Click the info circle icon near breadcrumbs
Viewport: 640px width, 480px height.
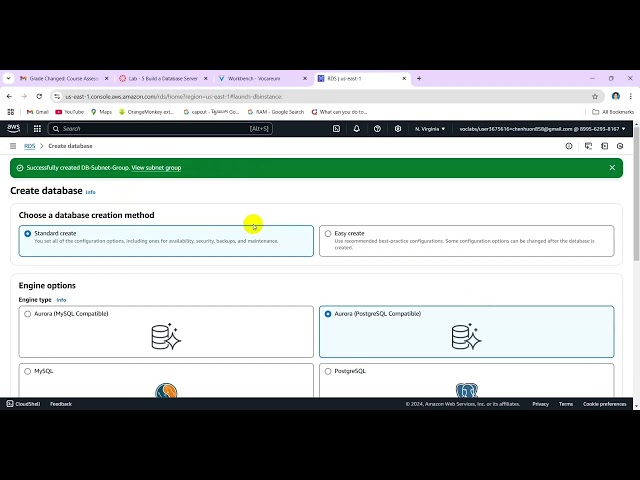569,146
